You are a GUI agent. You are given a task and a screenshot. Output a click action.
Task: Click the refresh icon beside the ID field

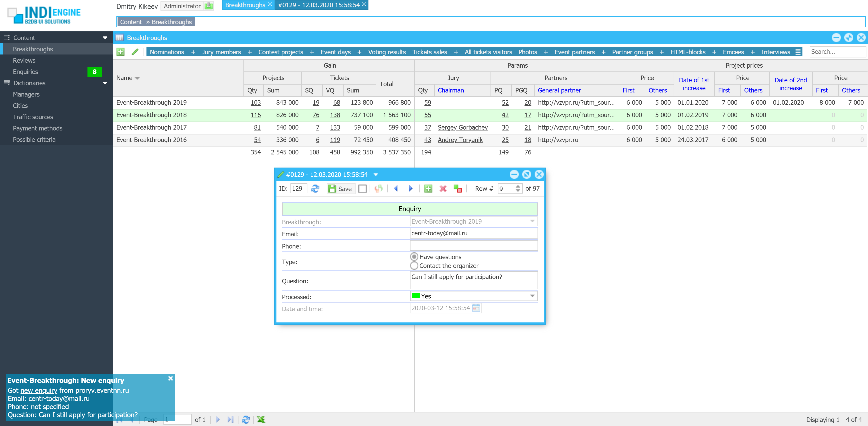(x=315, y=189)
